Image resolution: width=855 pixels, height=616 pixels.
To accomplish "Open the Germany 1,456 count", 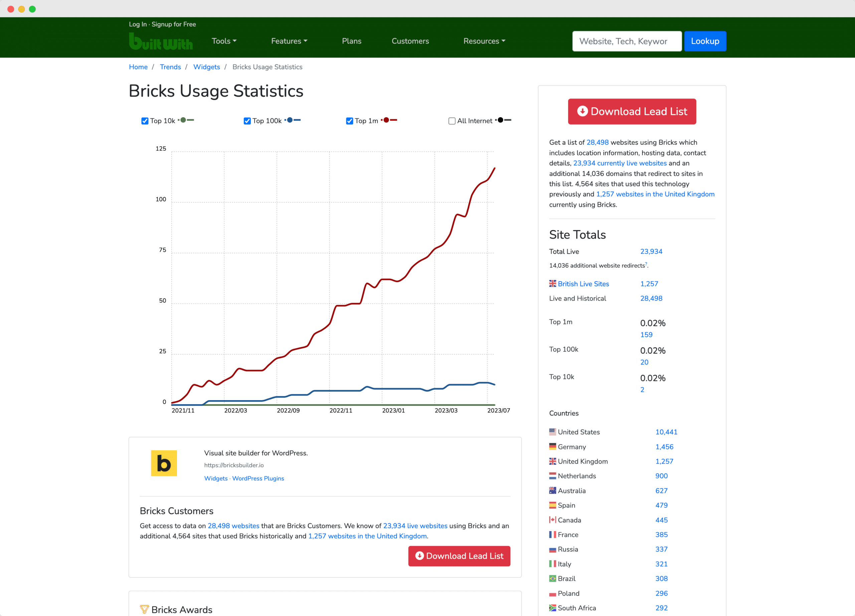I will [x=664, y=446].
